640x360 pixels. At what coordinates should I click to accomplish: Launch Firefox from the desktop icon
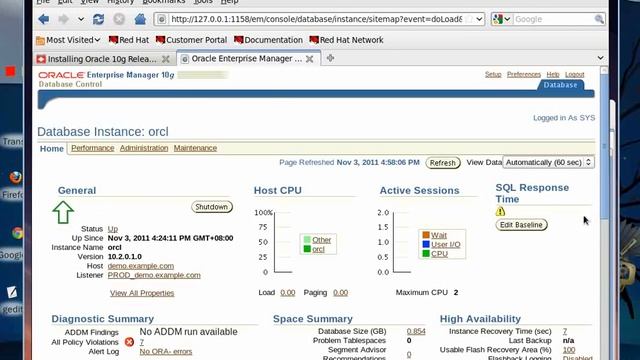point(16,177)
